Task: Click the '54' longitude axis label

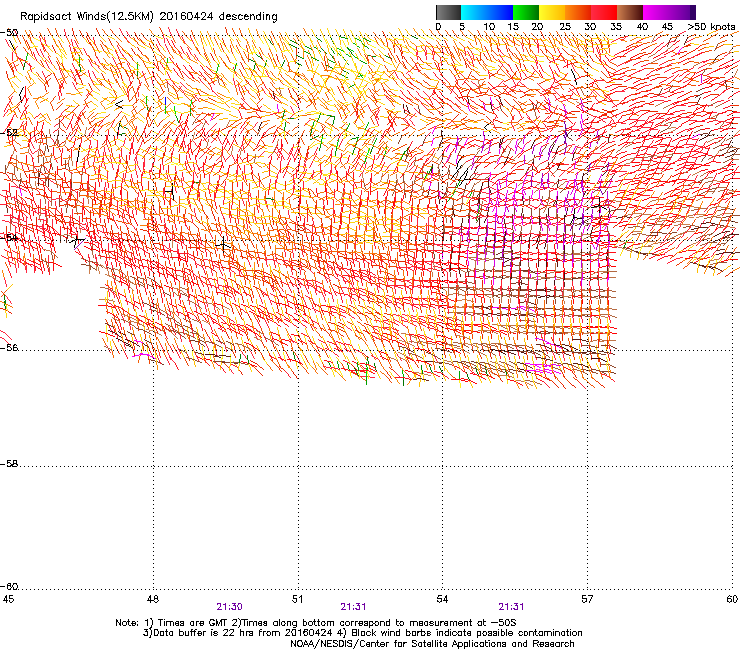Action: 442,599
